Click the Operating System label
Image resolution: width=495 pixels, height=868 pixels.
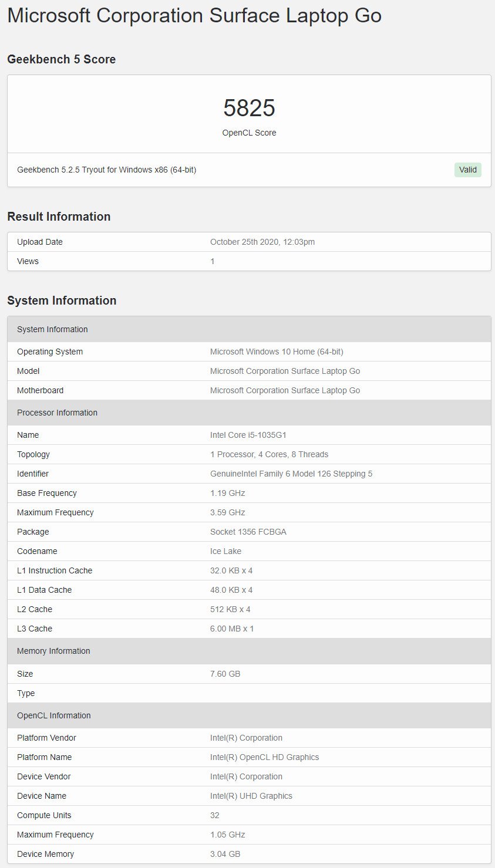click(x=50, y=352)
